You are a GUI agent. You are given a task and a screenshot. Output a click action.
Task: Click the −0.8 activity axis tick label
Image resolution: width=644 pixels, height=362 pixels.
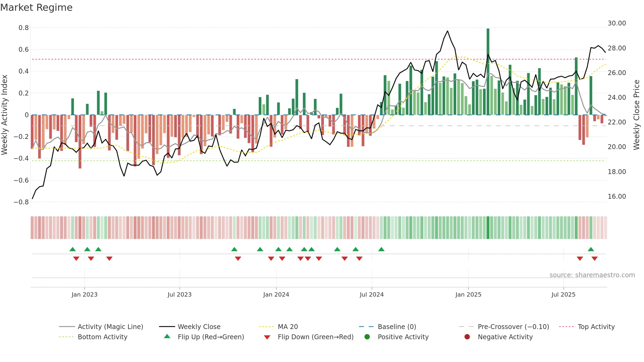point(21,202)
